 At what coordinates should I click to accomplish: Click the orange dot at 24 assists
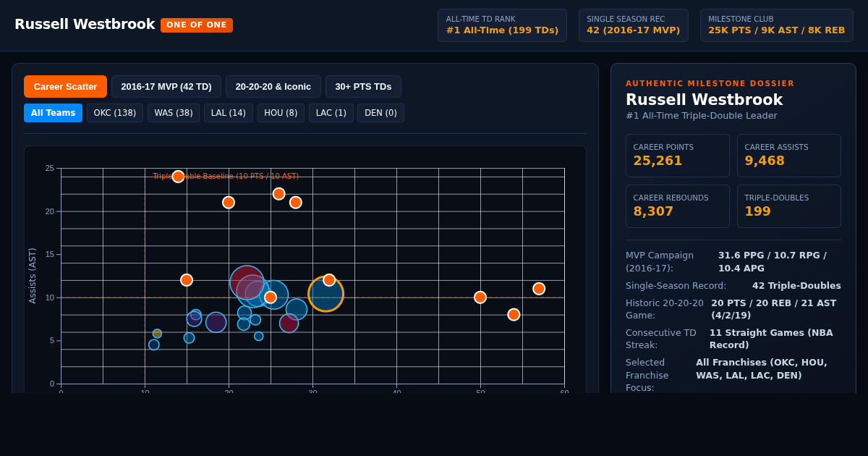pos(178,177)
